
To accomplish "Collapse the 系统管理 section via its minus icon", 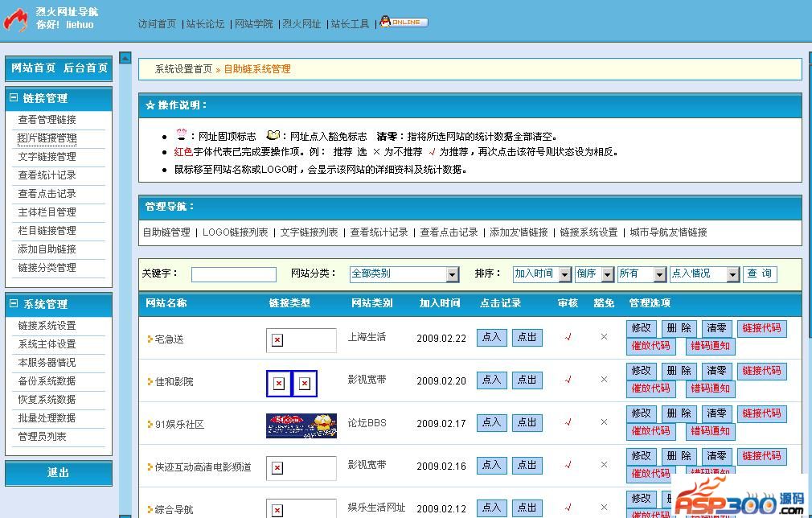I will coord(13,304).
